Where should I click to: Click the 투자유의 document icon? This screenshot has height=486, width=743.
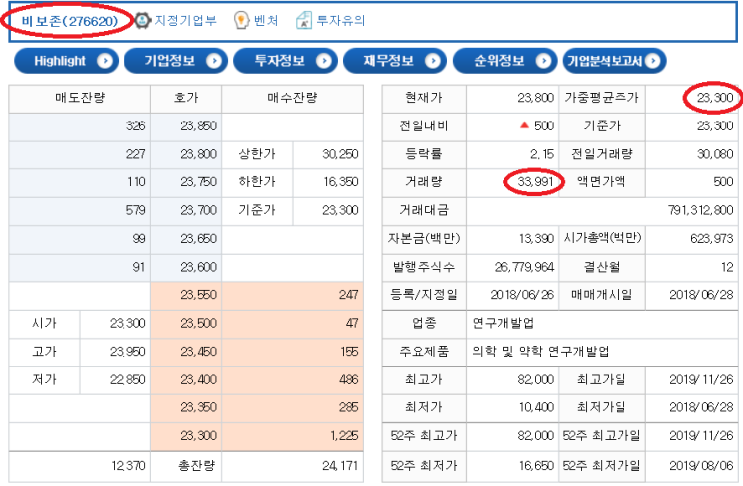(304, 20)
